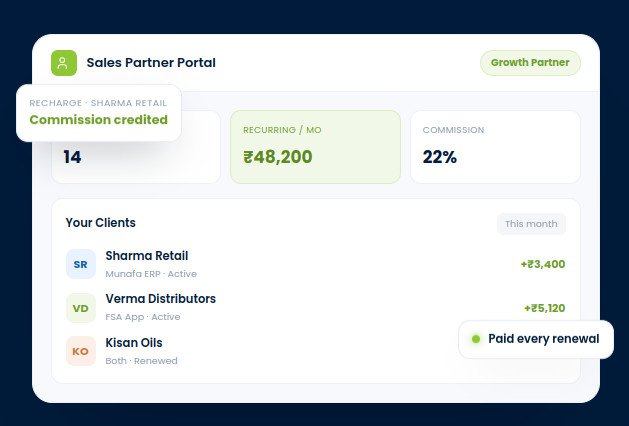Open the KO avatar for Kisan Oils

point(81,351)
